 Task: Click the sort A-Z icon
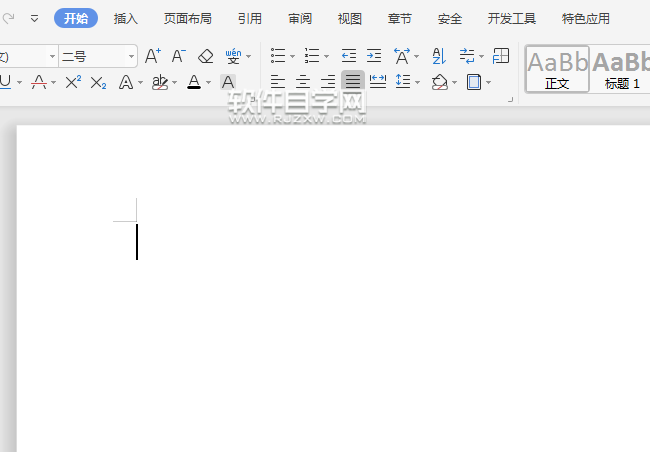tap(439, 56)
